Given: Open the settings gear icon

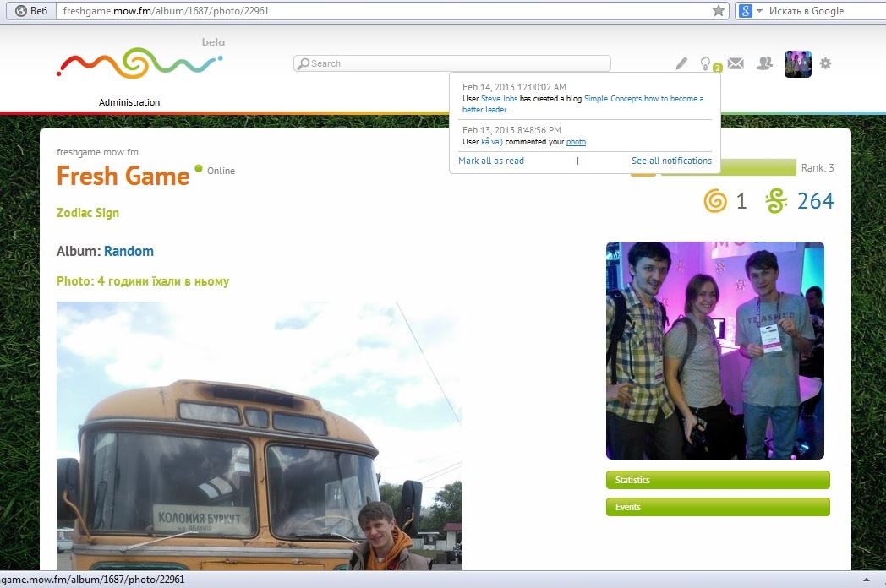Looking at the screenshot, I should [x=825, y=63].
